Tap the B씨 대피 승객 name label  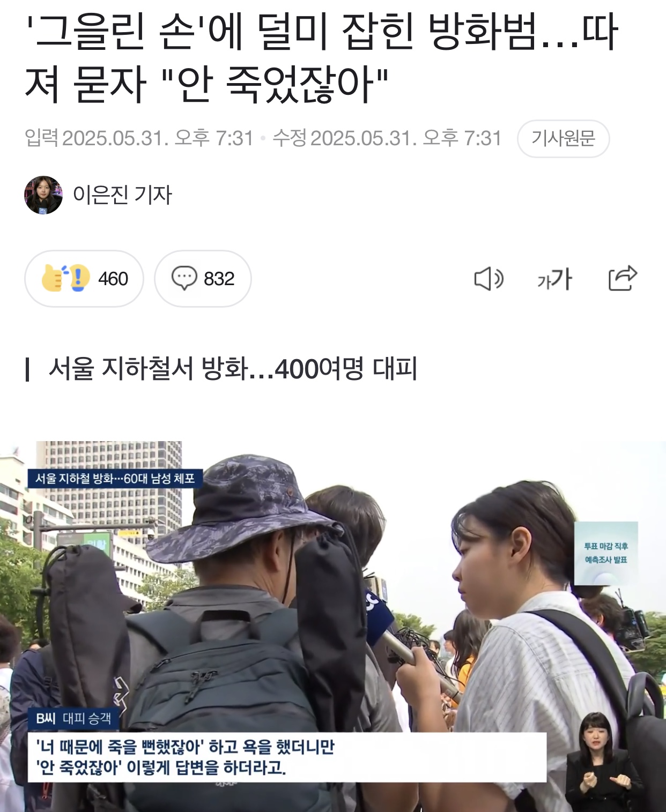pos(73,719)
